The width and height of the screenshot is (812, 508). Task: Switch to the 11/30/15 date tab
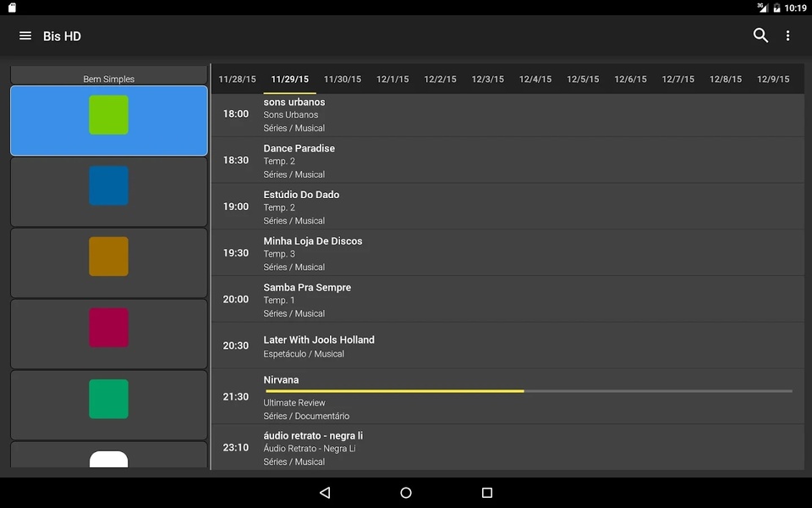click(x=343, y=80)
